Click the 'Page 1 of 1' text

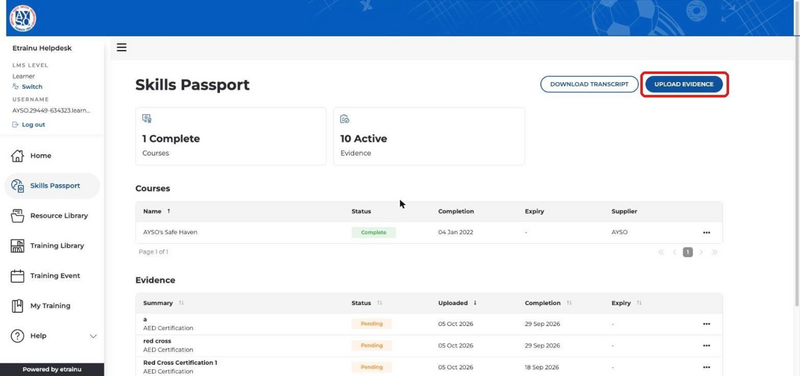click(x=153, y=252)
